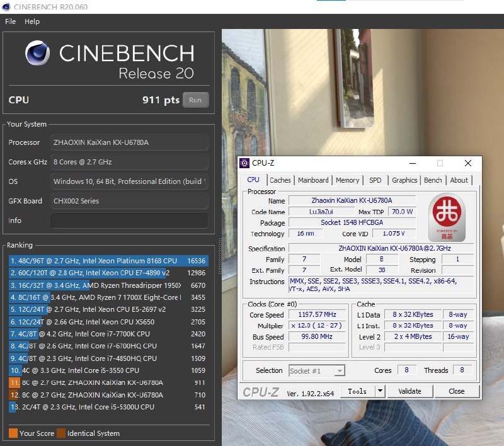Click the Max TDP value 70.0 W
Screen dimensions: 504x446
click(x=402, y=212)
